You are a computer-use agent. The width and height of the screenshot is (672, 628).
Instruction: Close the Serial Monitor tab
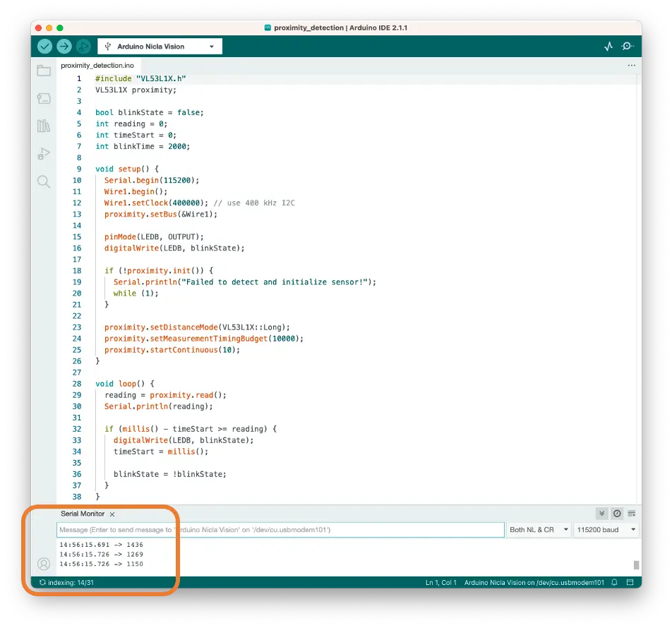click(x=112, y=514)
